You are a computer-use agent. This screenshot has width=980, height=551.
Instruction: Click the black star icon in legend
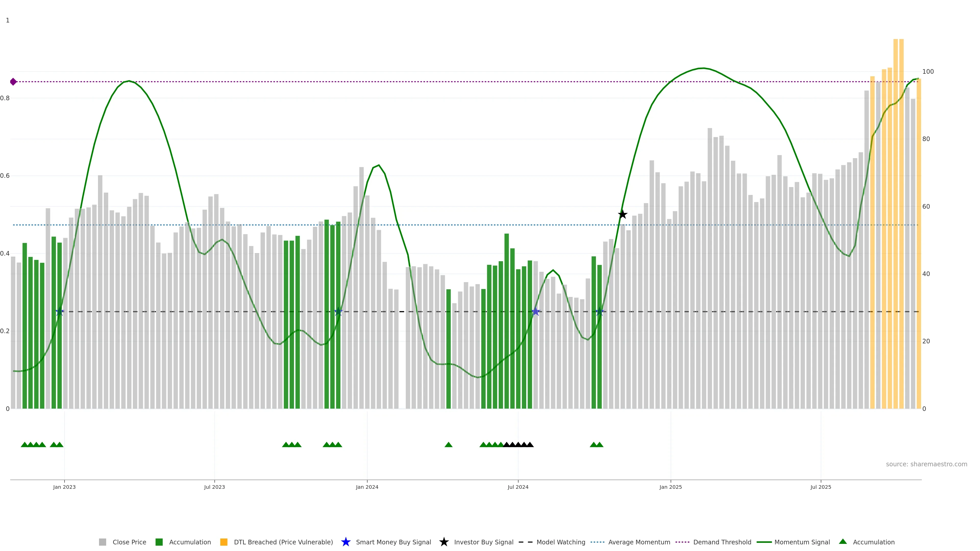(444, 542)
